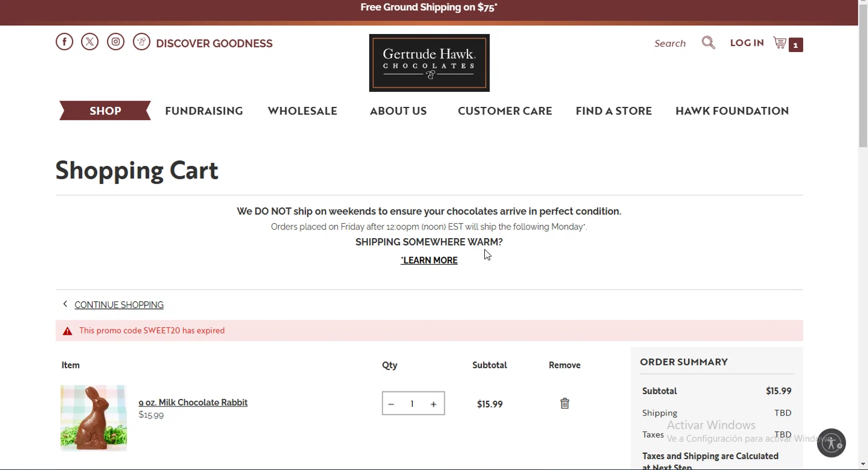Click the Discover Goodness swirl icon

(x=142, y=42)
